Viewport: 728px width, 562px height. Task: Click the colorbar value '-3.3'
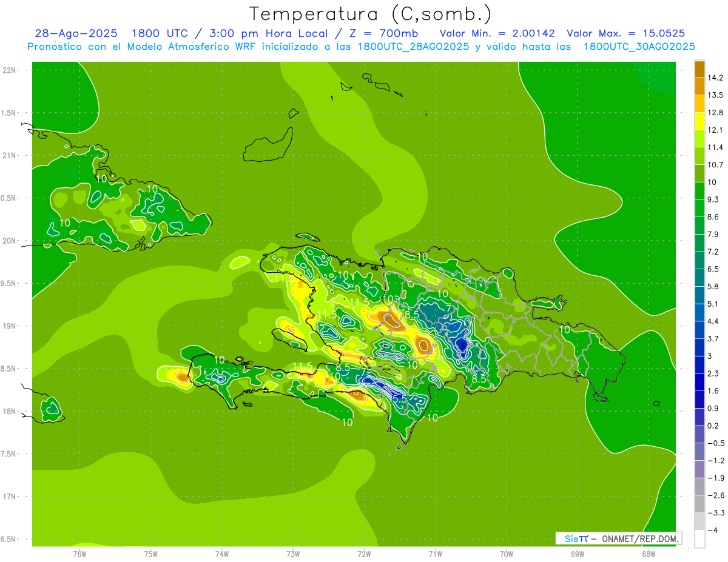point(715,513)
